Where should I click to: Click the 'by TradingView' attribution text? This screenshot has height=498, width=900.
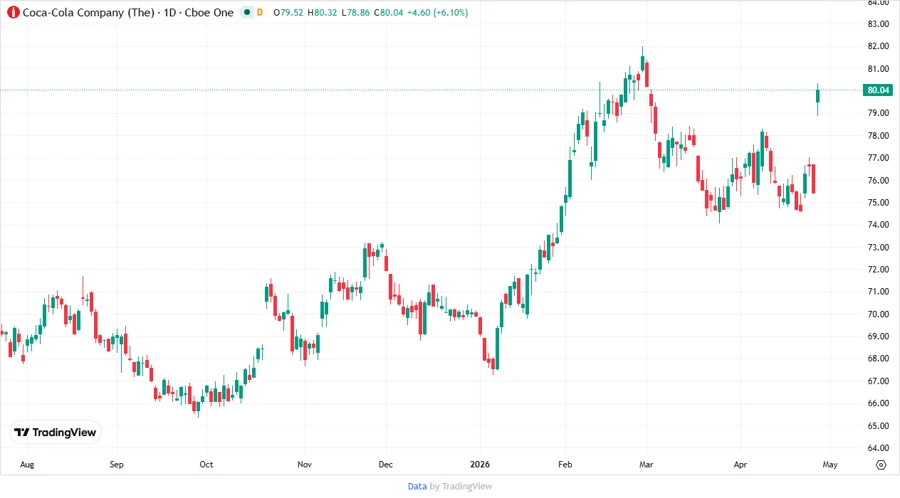(x=461, y=487)
